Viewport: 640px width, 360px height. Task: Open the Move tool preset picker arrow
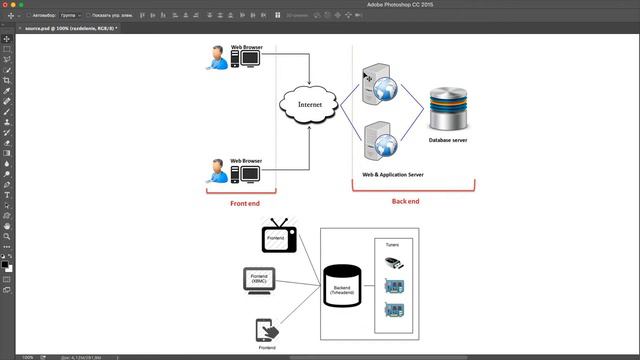[19, 16]
